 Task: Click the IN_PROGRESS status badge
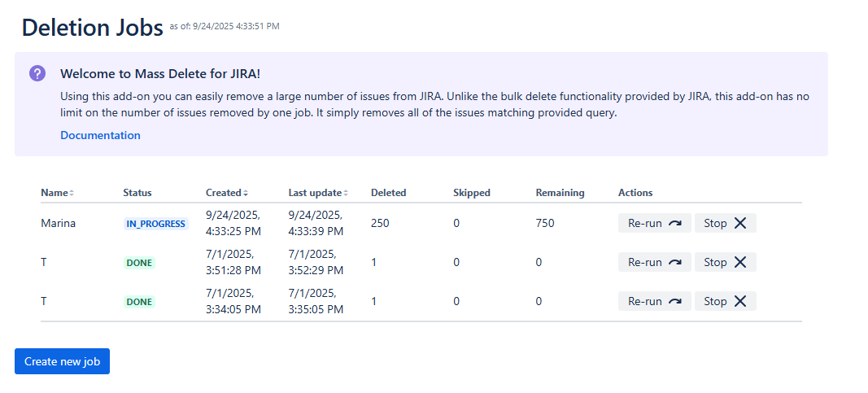tap(155, 224)
